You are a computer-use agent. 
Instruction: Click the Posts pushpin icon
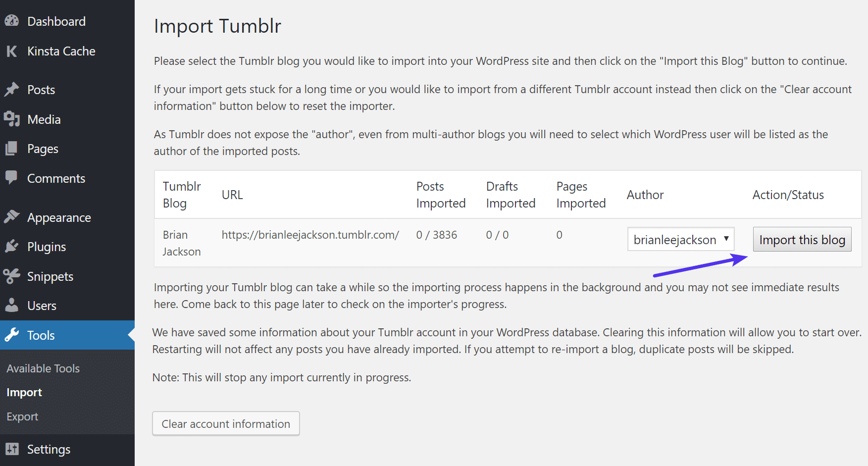[12, 90]
